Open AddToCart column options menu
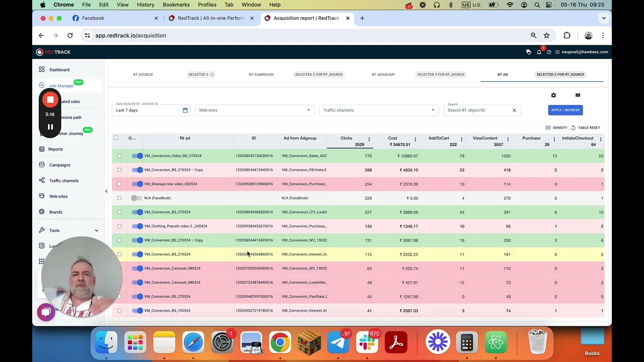 (x=461, y=139)
